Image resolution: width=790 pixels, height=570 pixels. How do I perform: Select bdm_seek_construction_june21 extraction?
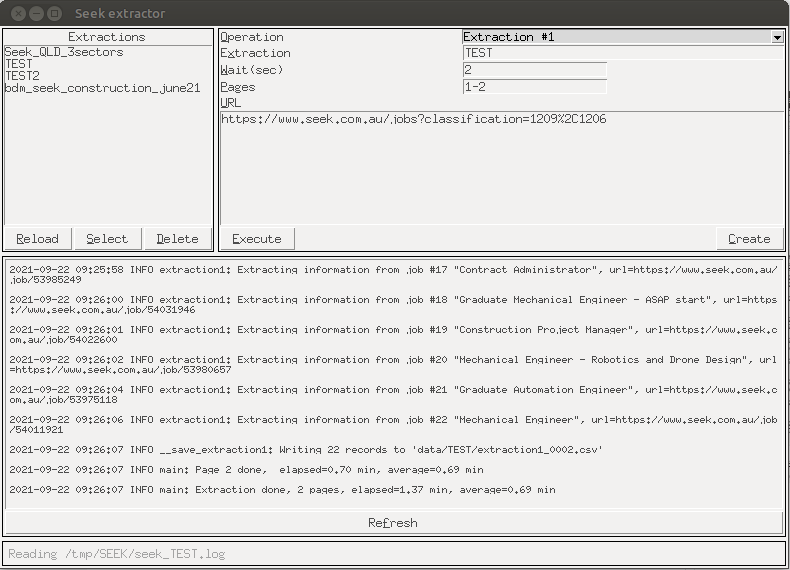pyautogui.click(x=102, y=88)
